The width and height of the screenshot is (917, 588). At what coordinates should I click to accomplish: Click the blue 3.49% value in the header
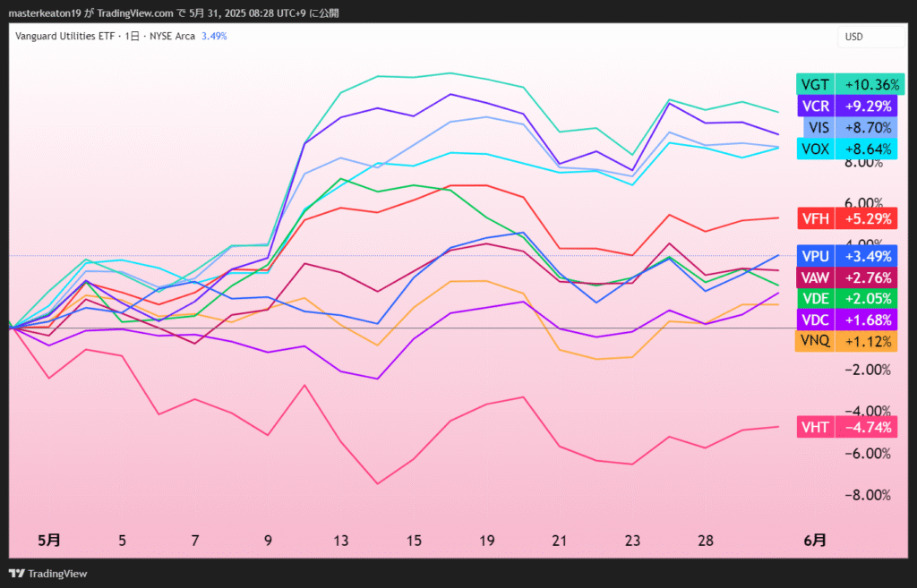pyautogui.click(x=214, y=36)
